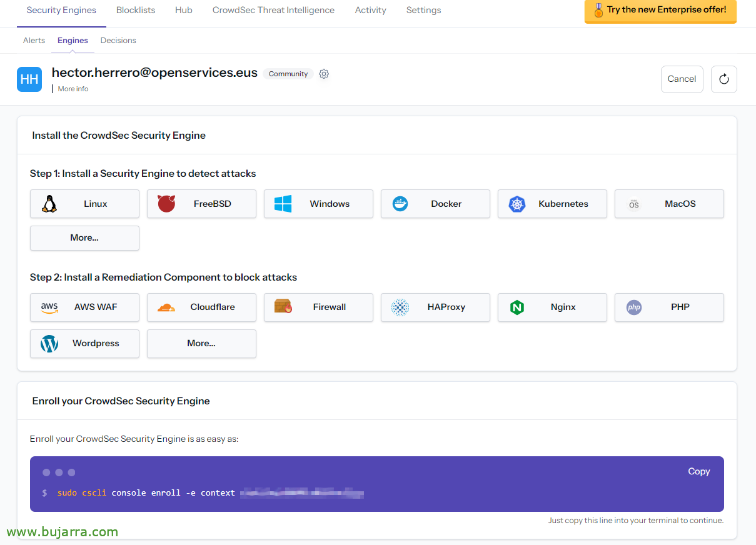Click More... under Step 1

coord(84,237)
